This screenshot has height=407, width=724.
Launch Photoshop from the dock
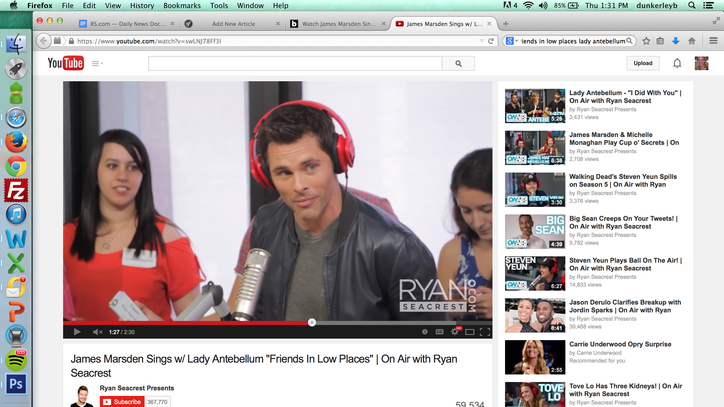coord(16,384)
